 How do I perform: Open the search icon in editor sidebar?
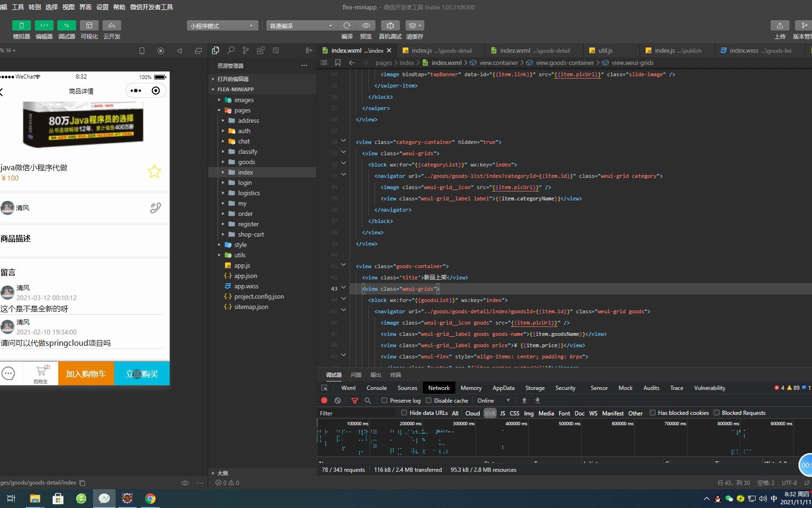tap(231, 50)
